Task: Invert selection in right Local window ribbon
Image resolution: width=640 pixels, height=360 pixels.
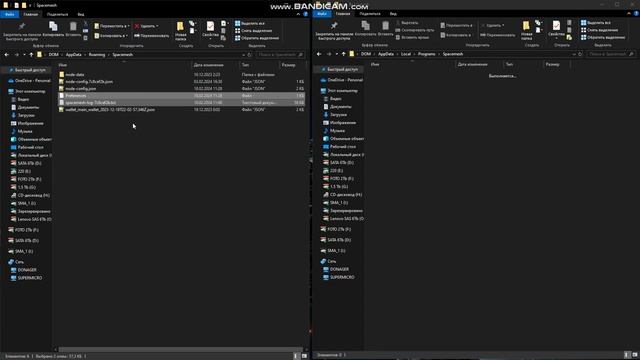Action: pyautogui.click(x=603, y=37)
